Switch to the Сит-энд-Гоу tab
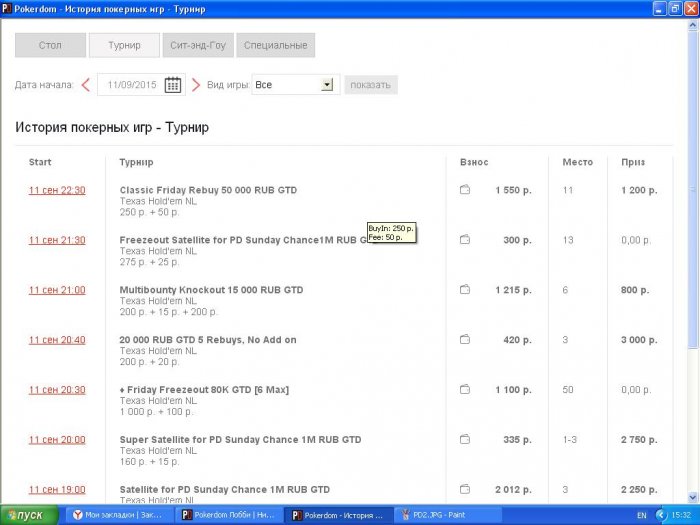The width and height of the screenshot is (700, 525). (198, 45)
